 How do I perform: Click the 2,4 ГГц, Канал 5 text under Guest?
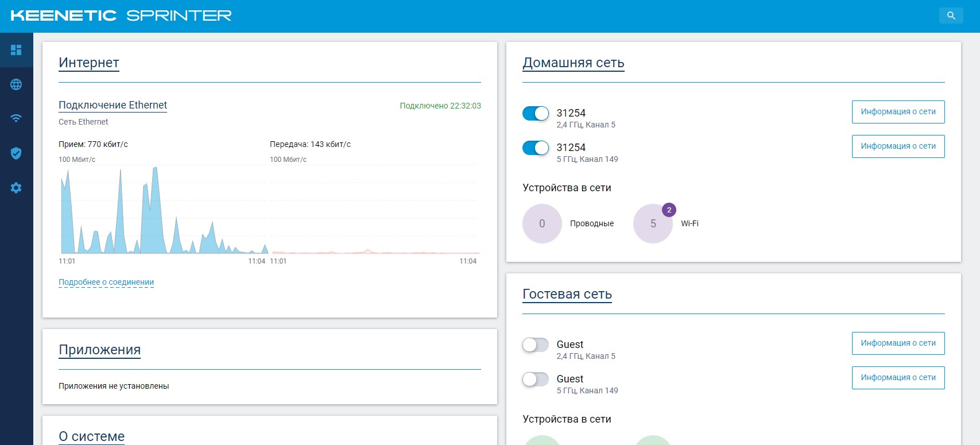click(x=586, y=356)
